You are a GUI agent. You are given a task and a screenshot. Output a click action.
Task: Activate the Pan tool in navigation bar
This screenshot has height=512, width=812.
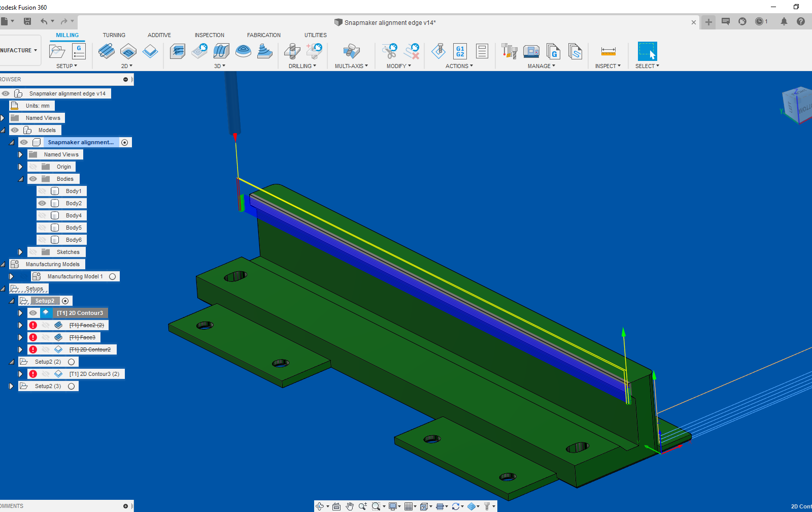[x=350, y=506]
